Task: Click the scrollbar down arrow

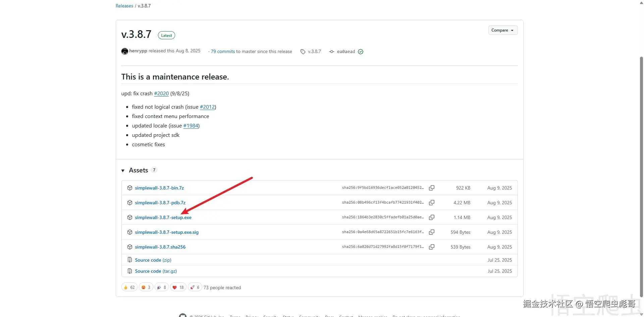Action: tap(641, 314)
